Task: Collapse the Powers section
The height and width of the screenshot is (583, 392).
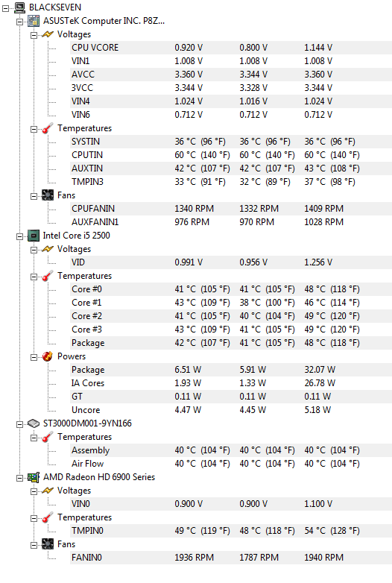Action: (x=34, y=357)
